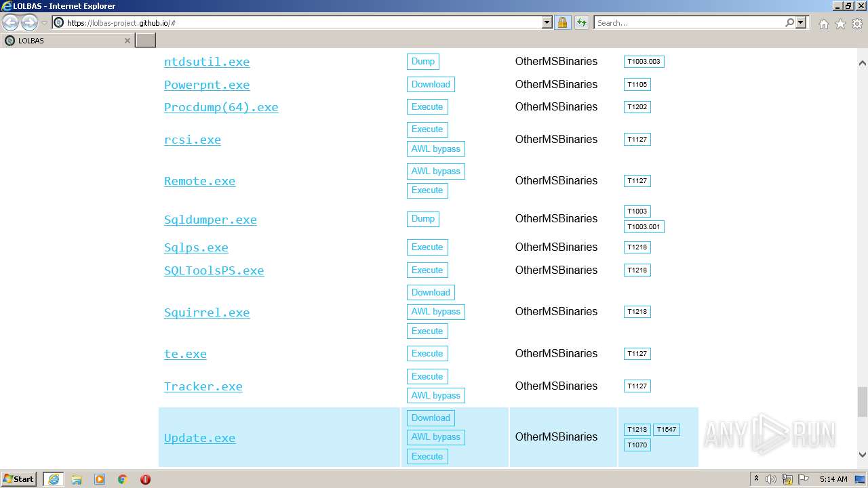The height and width of the screenshot is (488, 868).
Task: Open the Remote.exe page
Action: click(199, 181)
